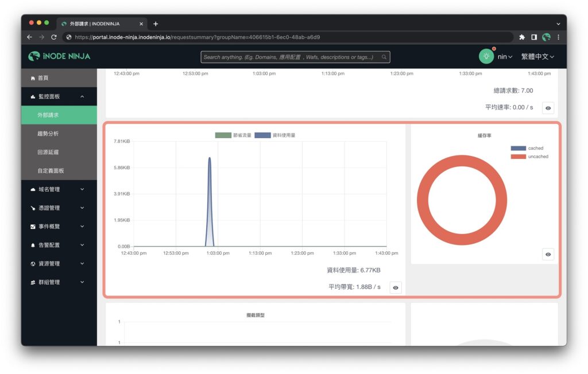Viewport: 588px width, 374px height.
Task: Open the browser three-dot menu
Action: pyautogui.click(x=558, y=37)
